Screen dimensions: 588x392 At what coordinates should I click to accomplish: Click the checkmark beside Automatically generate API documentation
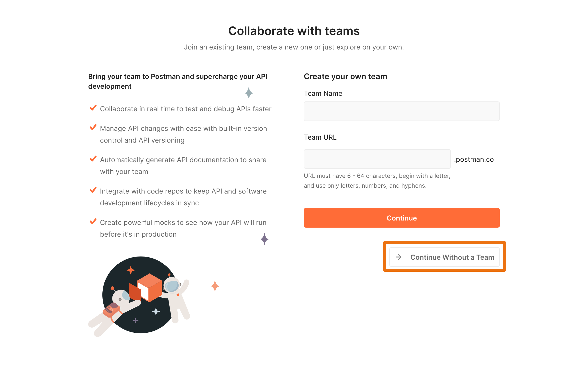point(93,159)
